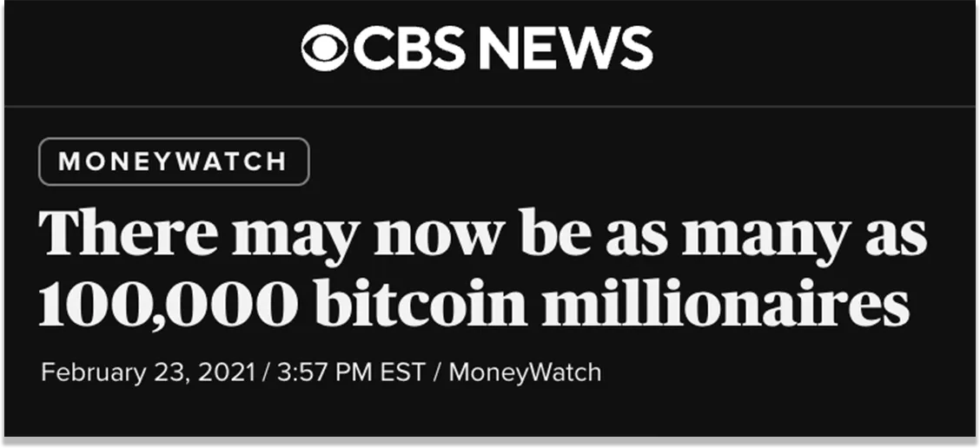Click the year "2021" in the dateline
Image resolution: width=980 pixels, height=448 pixels.
(226, 372)
